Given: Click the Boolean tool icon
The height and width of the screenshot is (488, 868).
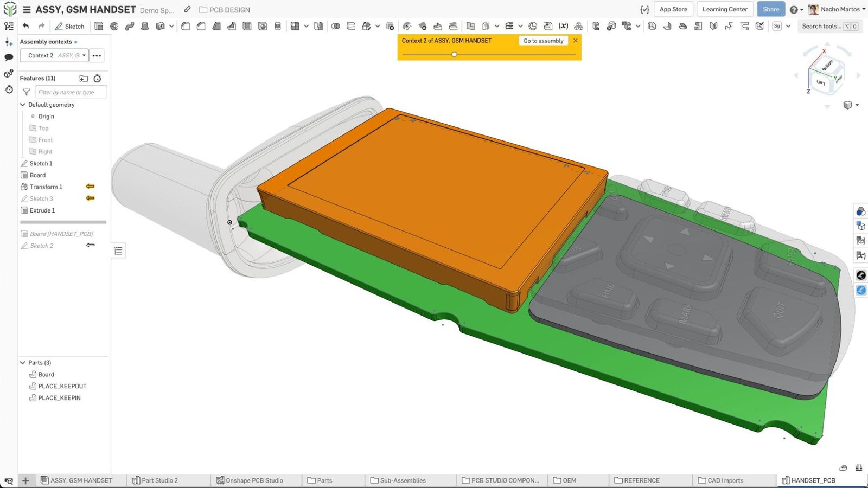Looking at the screenshot, I should (x=336, y=26).
